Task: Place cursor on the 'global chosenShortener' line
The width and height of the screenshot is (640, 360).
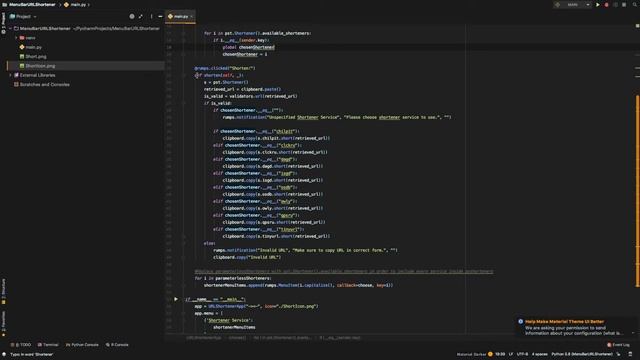Action: click(249, 47)
